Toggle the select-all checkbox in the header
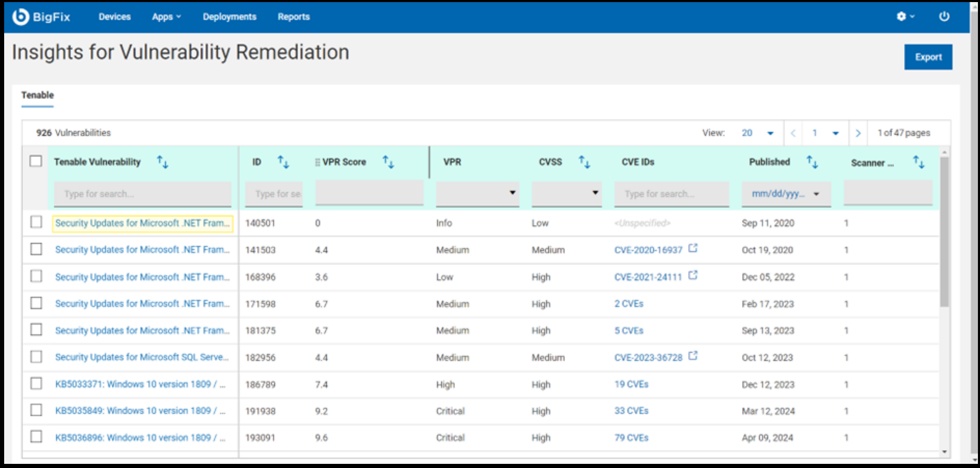Screen dimensions: 980x468 pos(36,161)
